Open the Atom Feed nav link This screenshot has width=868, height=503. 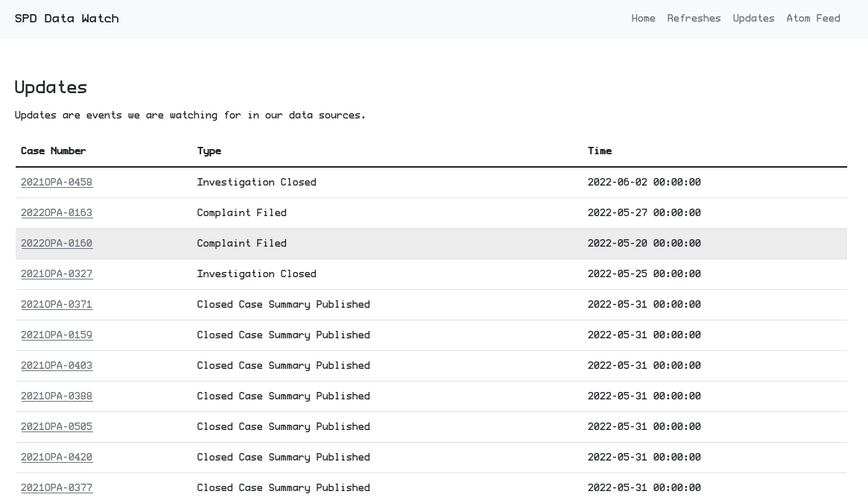click(x=813, y=19)
